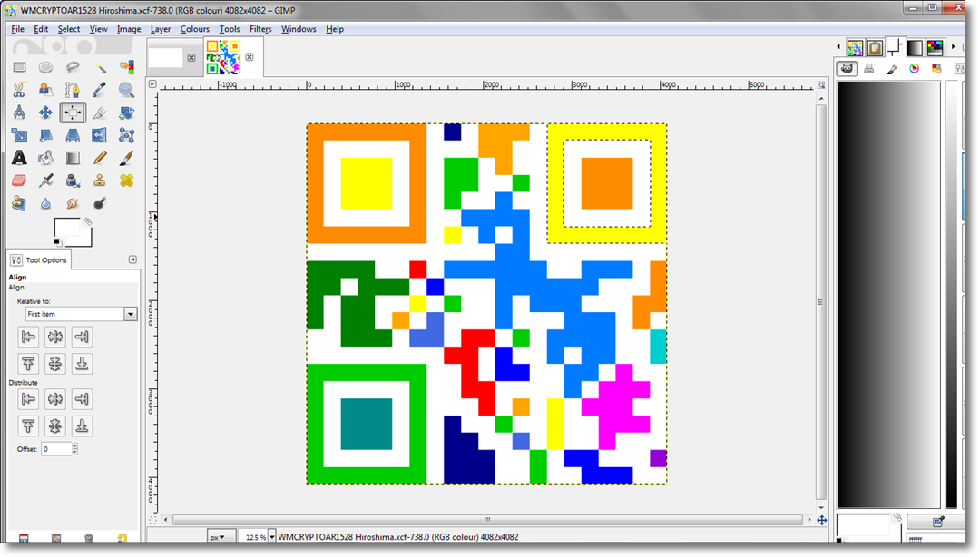Select the Bucket Fill tool

(45, 158)
